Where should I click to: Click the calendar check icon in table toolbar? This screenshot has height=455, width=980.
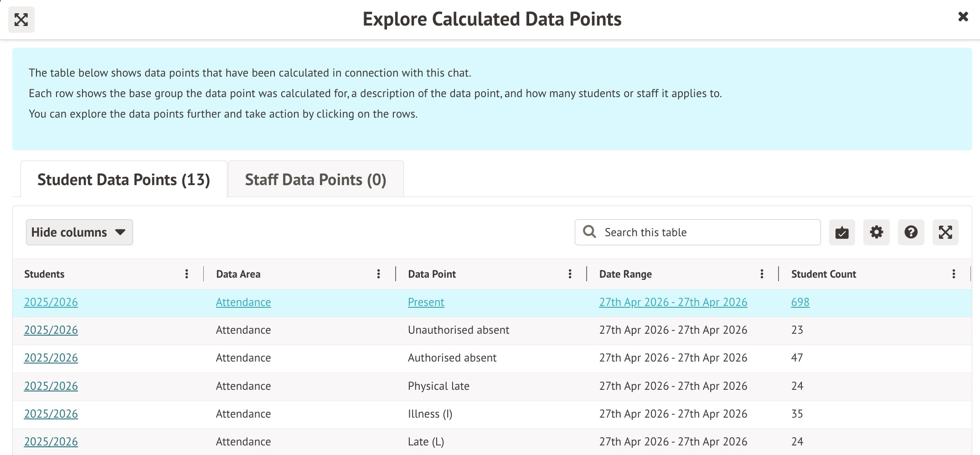tap(841, 233)
